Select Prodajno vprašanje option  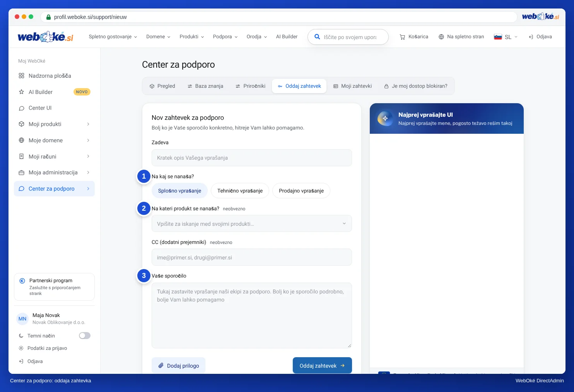pos(301,191)
